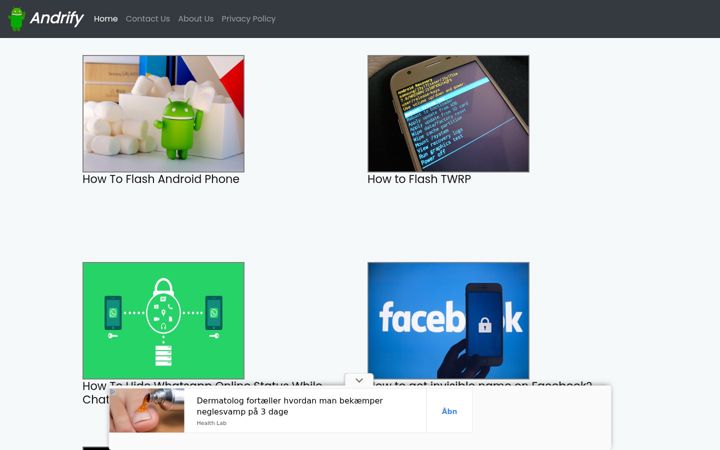Click the AdChoices icon on the ad
Viewport: 720px width, 450px height.
(112, 392)
